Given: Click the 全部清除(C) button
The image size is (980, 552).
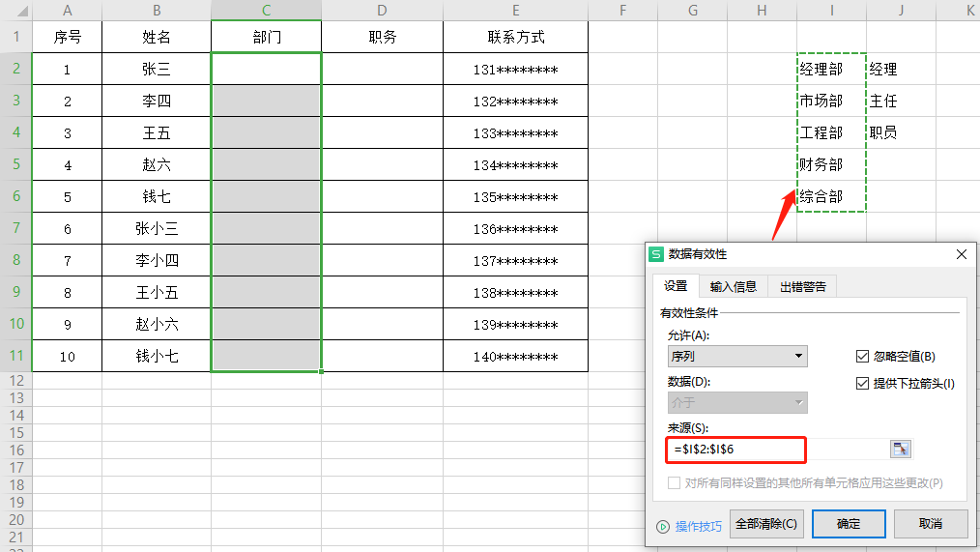Looking at the screenshot, I should click(x=766, y=524).
